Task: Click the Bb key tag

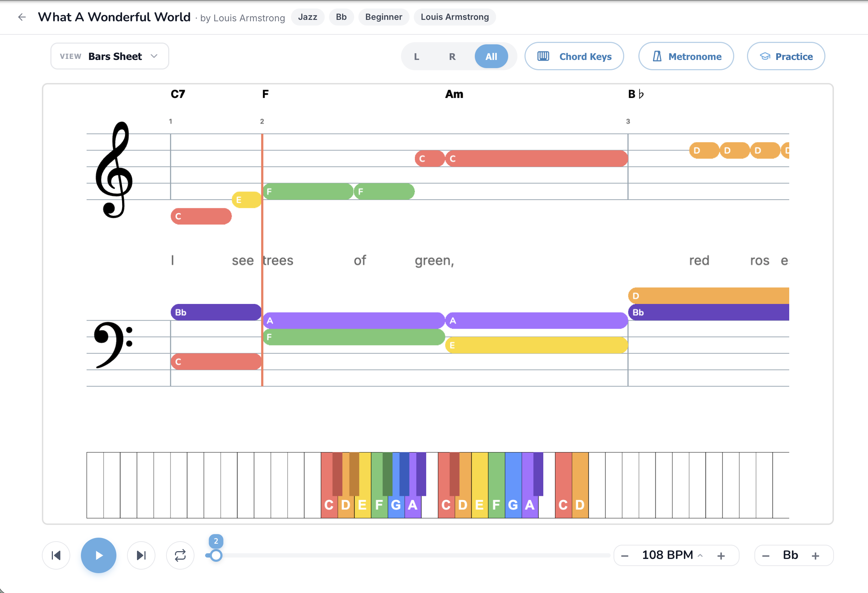Action: [341, 17]
